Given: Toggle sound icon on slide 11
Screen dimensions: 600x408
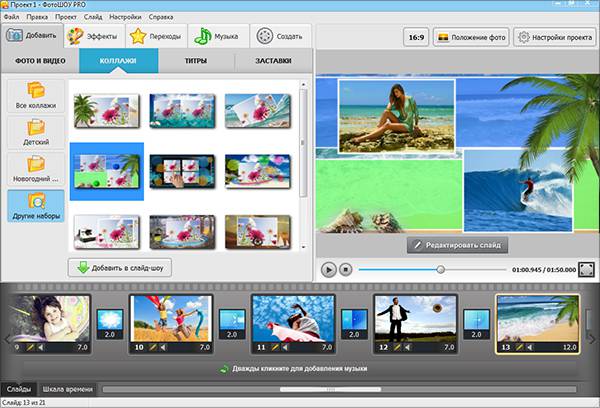Looking at the screenshot, I should [x=285, y=348].
